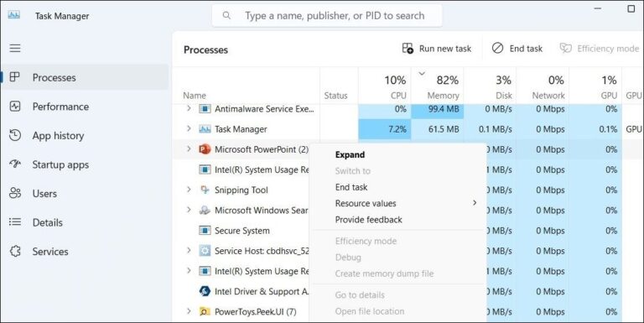Open the Performance page icon
The width and height of the screenshot is (644, 323).
(15, 107)
